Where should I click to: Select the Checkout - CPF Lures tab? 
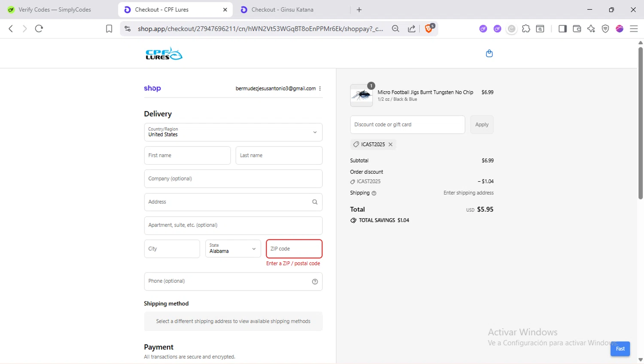point(175,9)
